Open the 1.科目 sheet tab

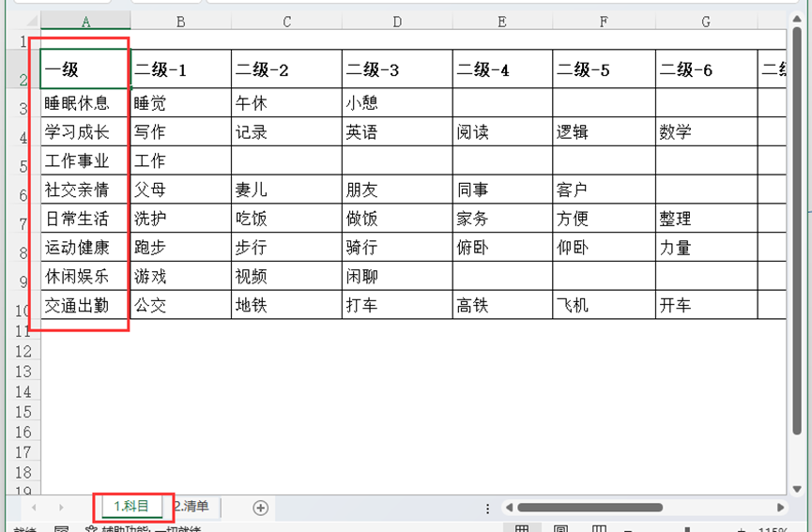pyautogui.click(x=131, y=506)
